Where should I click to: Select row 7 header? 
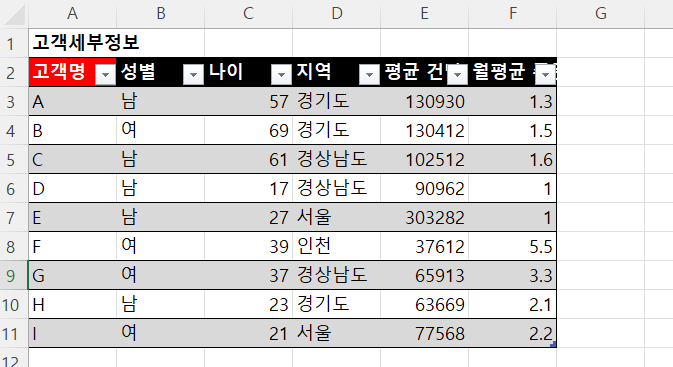(14, 217)
